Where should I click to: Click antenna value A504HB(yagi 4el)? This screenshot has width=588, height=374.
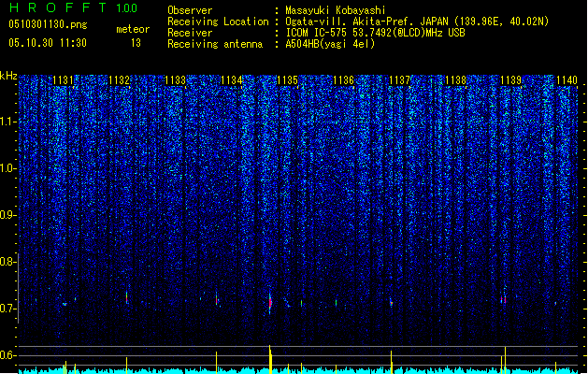[x=330, y=44]
